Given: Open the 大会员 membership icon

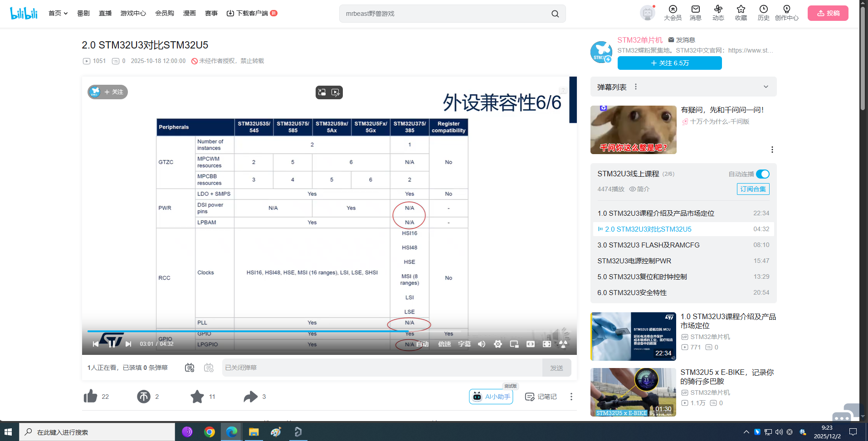Looking at the screenshot, I should pyautogui.click(x=673, y=13).
